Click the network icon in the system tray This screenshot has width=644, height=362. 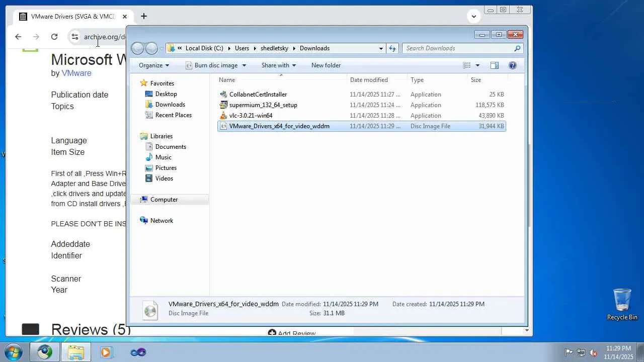click(581, 352)
